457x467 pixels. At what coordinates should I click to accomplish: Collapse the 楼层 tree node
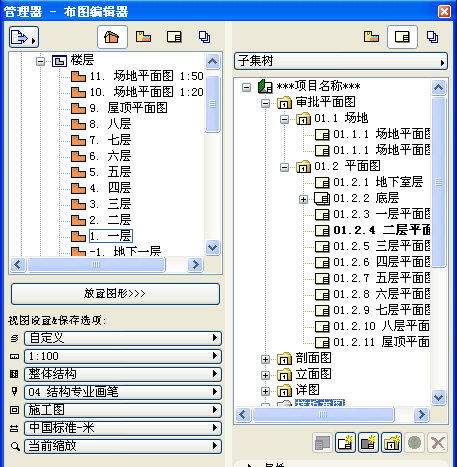[40, 61]
